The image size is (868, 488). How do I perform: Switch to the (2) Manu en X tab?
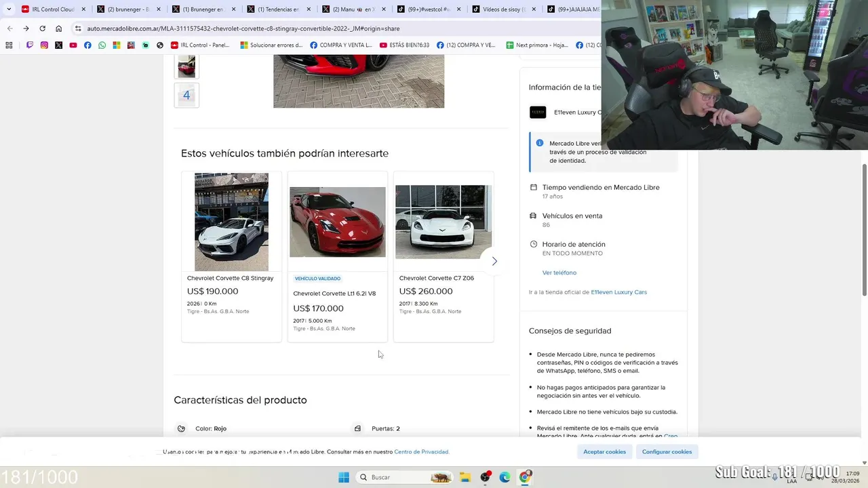[353, 9]
